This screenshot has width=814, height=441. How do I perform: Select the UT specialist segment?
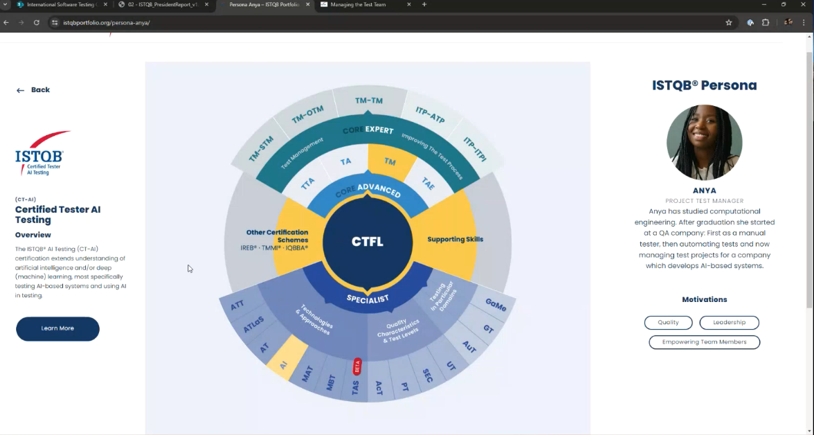pos(451,365)
